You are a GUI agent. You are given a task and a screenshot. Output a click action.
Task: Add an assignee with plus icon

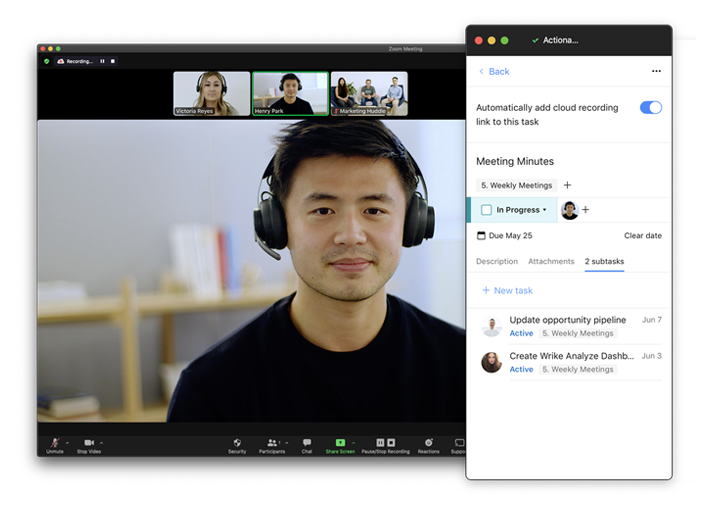(585, 210)
